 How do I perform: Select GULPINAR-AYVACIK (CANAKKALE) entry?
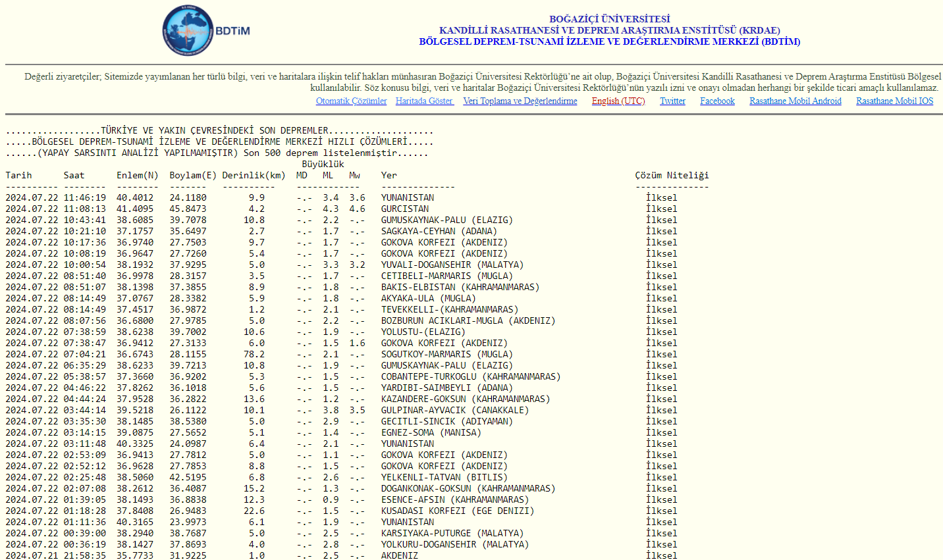[x=455, y=410]
